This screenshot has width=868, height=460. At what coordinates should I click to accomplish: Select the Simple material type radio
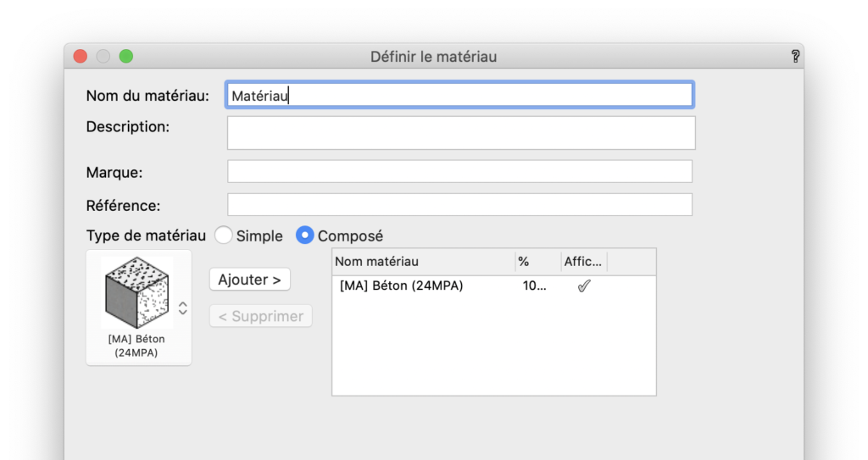pos(223,236)
